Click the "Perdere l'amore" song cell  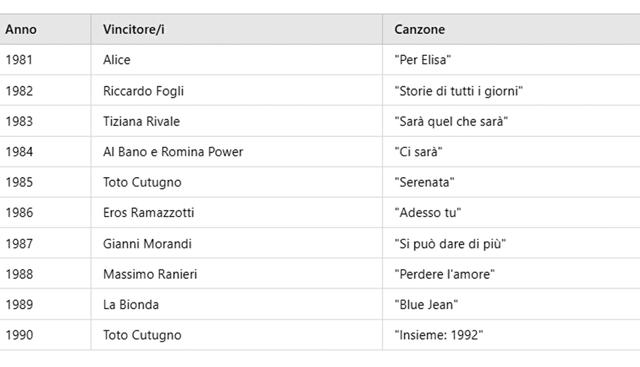[511, 274]
